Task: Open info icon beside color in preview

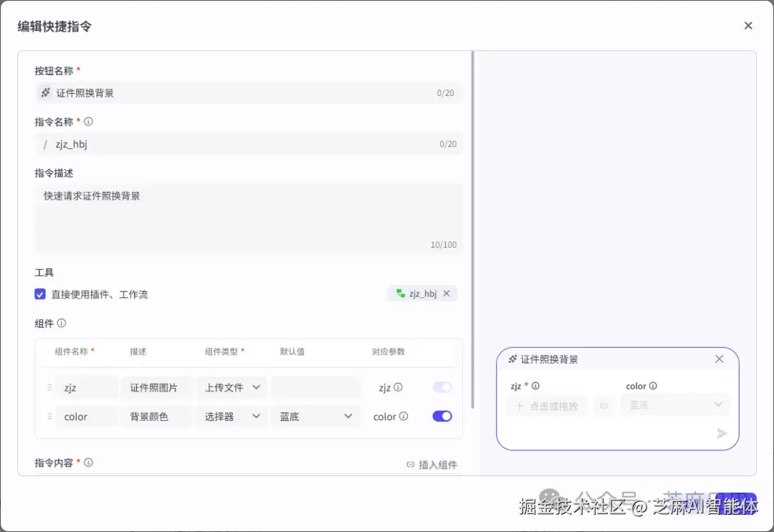Action: (653, 386)
